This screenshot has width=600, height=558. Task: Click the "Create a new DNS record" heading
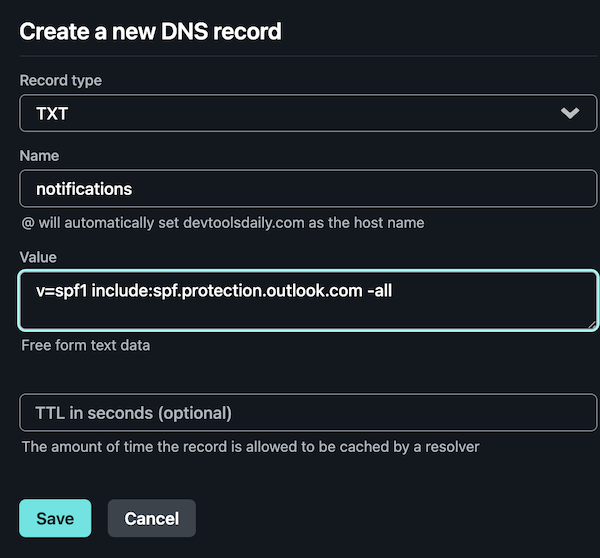click(x=150, y=31)
